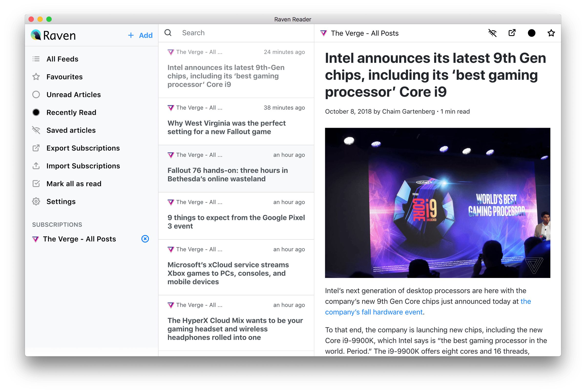Click inside the Search field
The image size is (586, 392).
tap(225, 32)
